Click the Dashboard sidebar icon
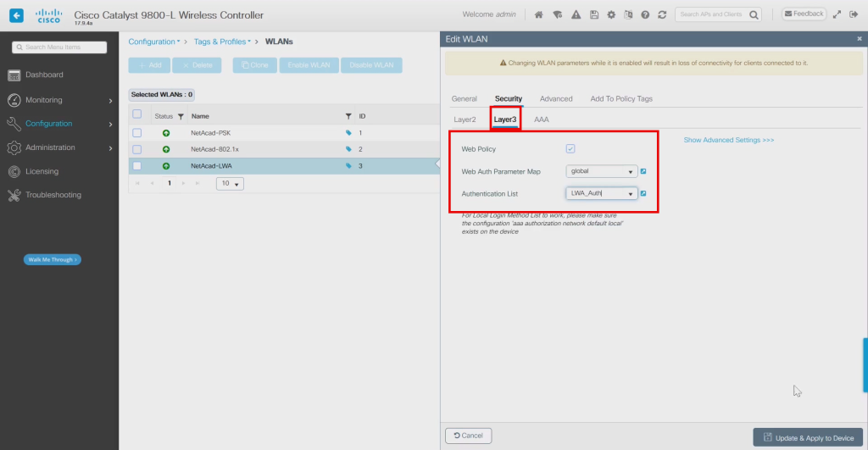 tap(14, 75)
